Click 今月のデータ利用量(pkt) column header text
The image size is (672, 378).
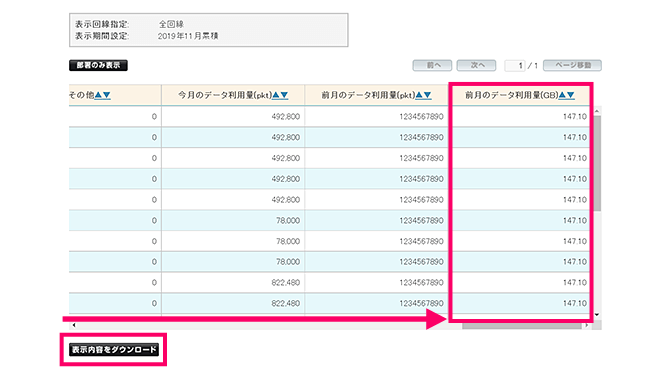(225, 95)
